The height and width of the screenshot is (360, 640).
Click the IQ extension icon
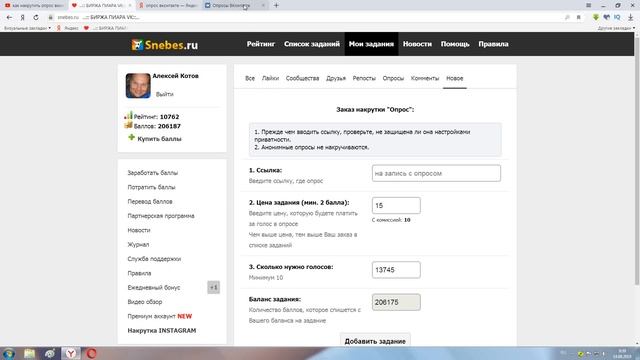[x=618, y=17]
